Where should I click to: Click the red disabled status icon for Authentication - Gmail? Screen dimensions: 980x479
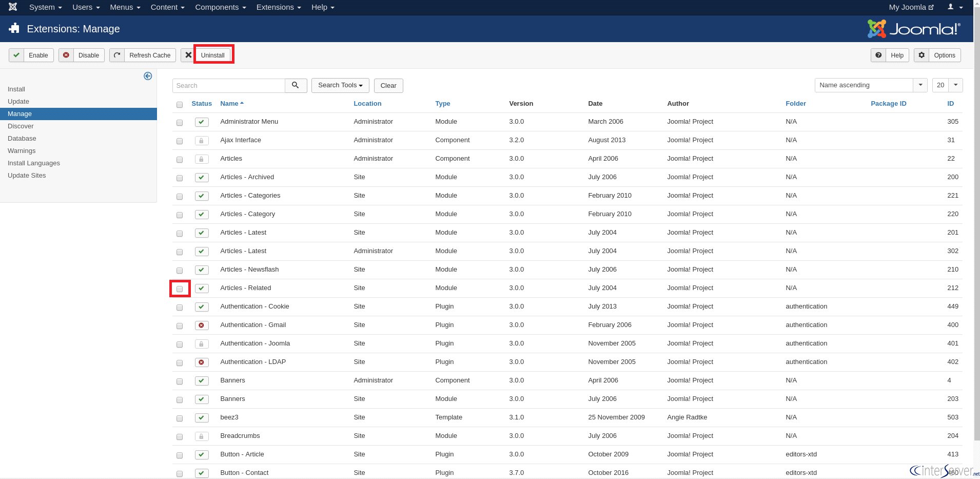pyautogui.click(x=202, y=325)
